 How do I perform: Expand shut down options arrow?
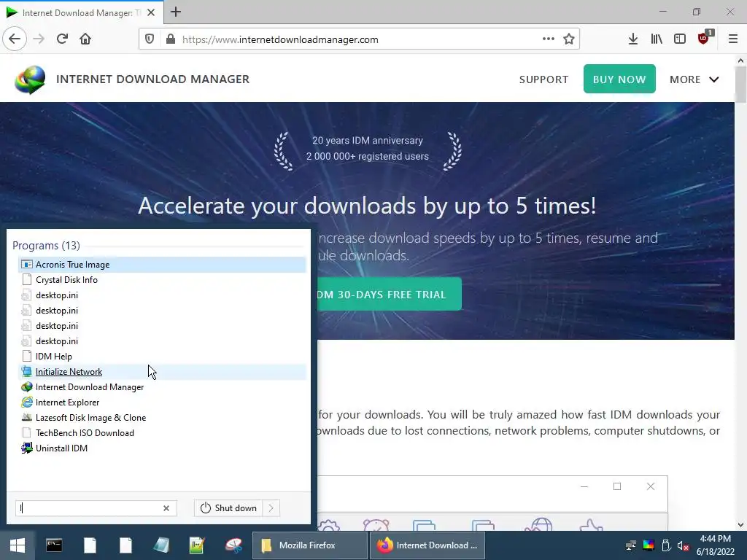[x=271, y=508]
